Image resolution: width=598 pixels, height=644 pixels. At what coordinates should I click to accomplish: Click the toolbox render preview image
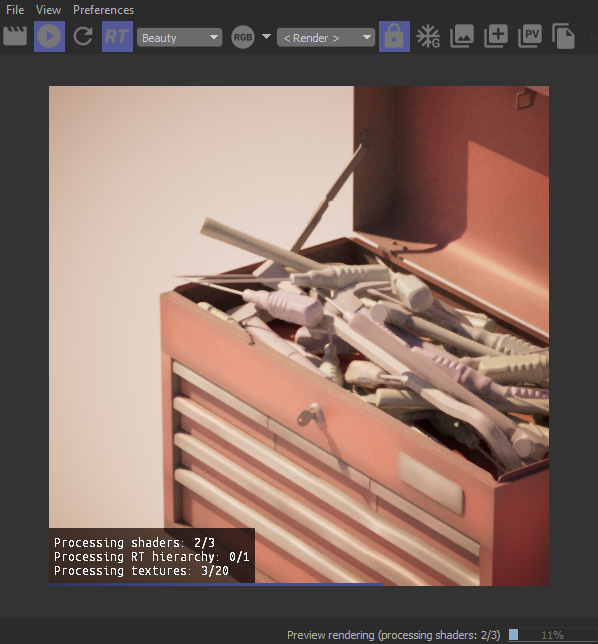pos(299,336)
